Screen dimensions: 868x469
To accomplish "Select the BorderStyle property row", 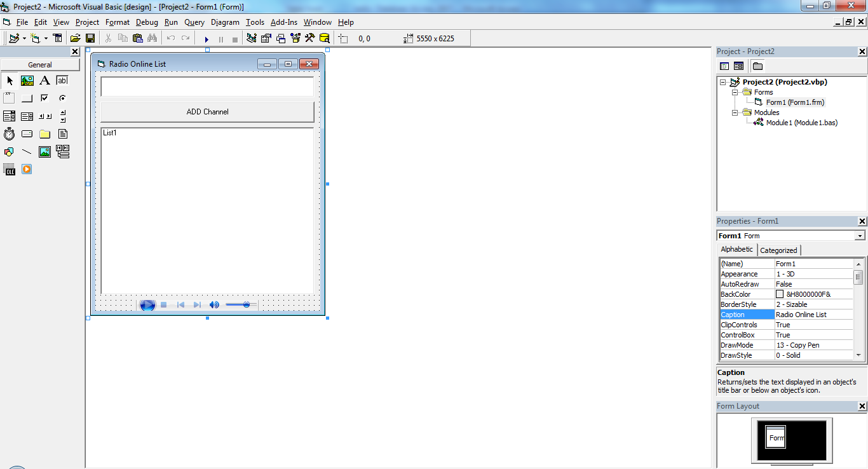I will click(747, 304).
